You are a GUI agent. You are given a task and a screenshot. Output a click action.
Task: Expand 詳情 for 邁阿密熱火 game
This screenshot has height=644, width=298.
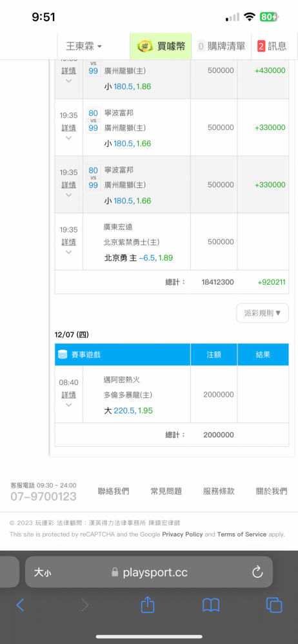click(x=69, y=395)
